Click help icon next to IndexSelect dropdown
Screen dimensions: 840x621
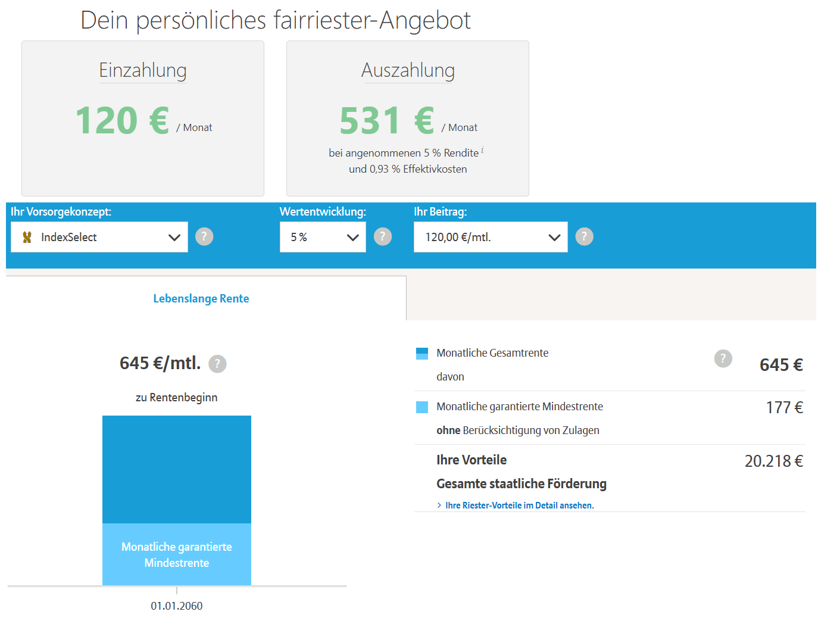click(204, 237)
